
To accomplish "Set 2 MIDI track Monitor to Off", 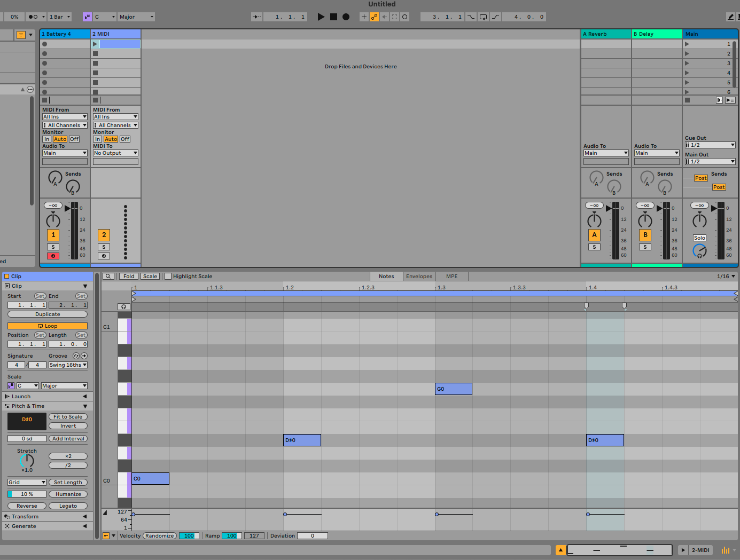I will [125, 139].
